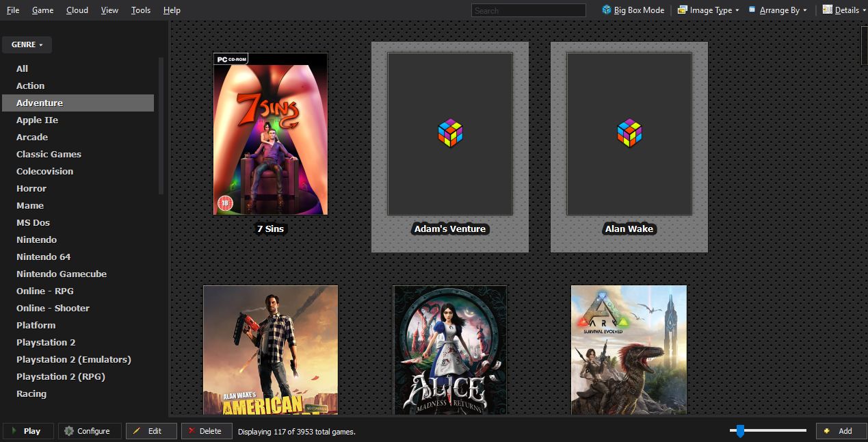Click the placeholder cube for Adam's Venture
The width and height of the screenshot is (868, 442).
point(450,132)
